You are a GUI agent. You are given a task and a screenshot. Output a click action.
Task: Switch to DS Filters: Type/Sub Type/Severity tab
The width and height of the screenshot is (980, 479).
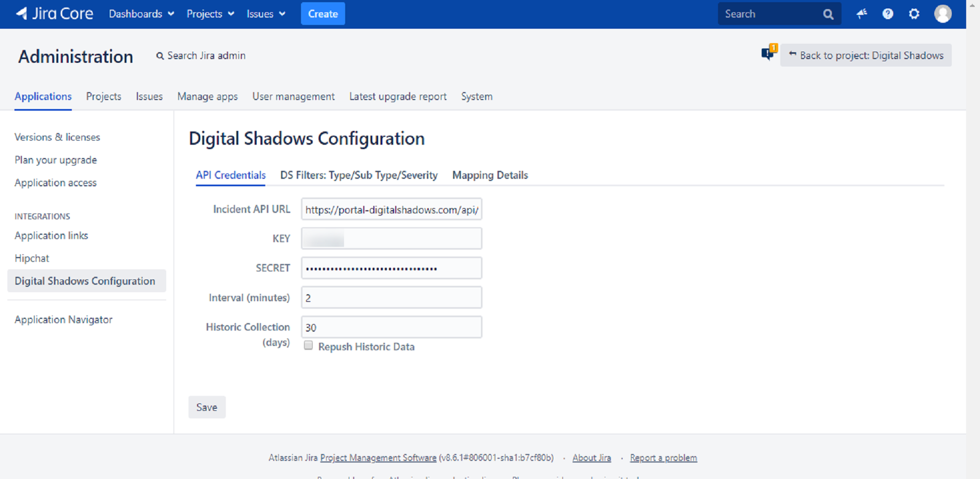point(359,175)
